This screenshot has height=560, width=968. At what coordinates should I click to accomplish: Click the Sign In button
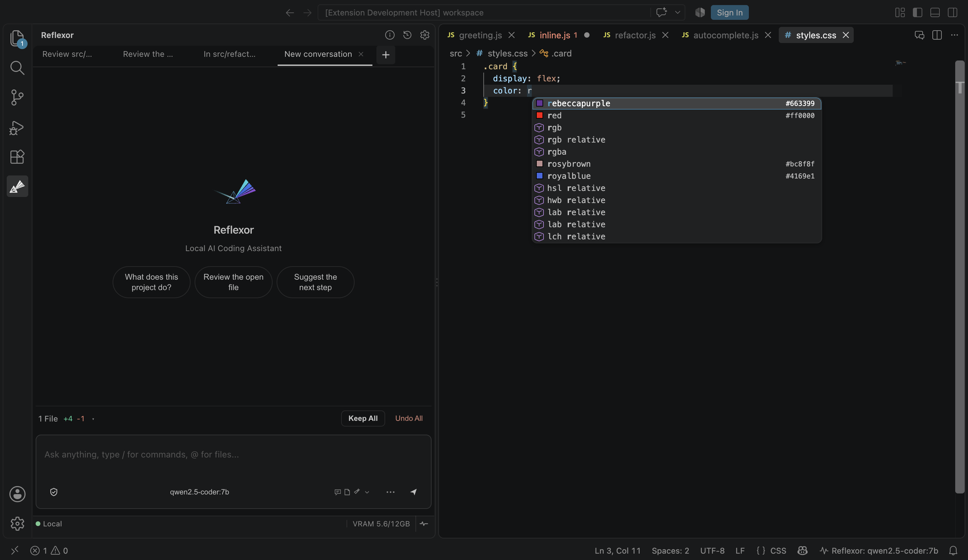[729, 12]
